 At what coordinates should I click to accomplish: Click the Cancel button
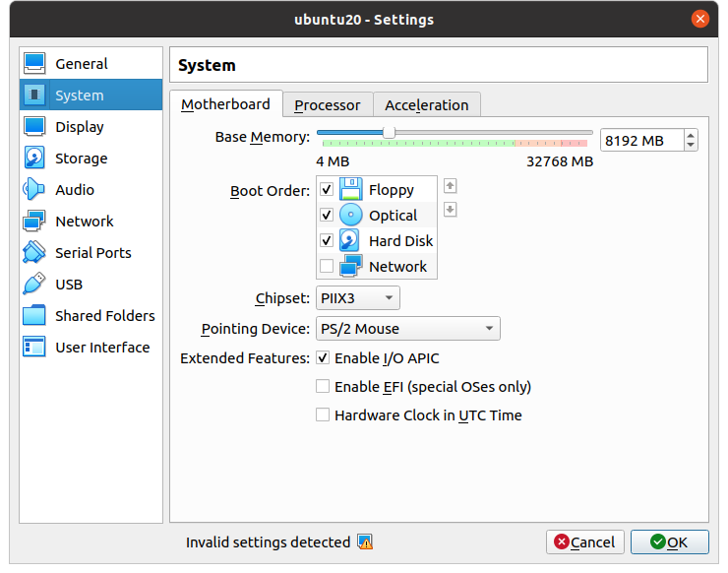coord(585,541)
